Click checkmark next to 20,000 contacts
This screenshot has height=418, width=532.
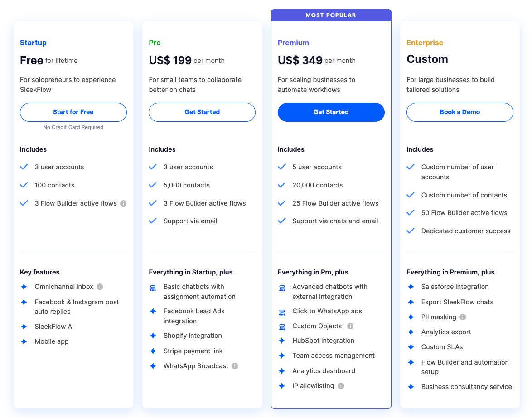click(x=282, y=185)
